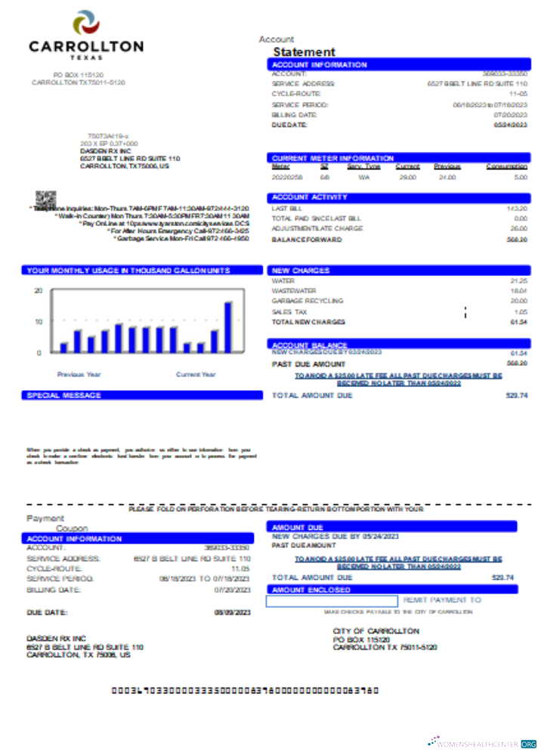Select the 'WASTEWATER' charge label

click(294, 291)
